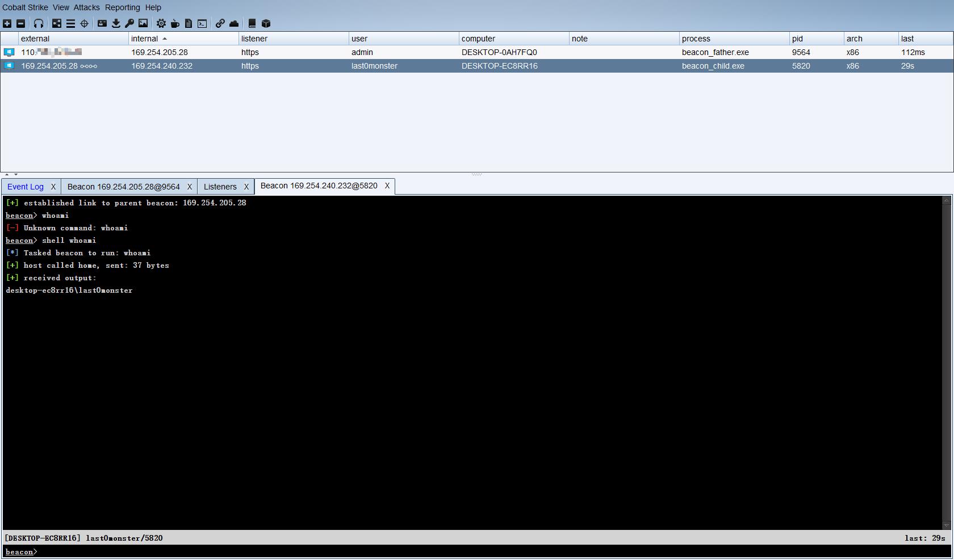Click internal IP 169.254.240.232 cell

(184, 66)
